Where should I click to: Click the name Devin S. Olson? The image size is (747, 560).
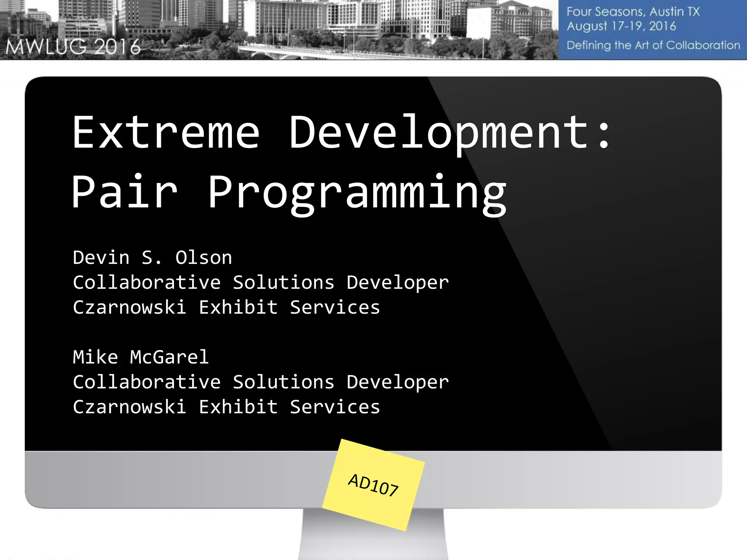pos(152,258)
